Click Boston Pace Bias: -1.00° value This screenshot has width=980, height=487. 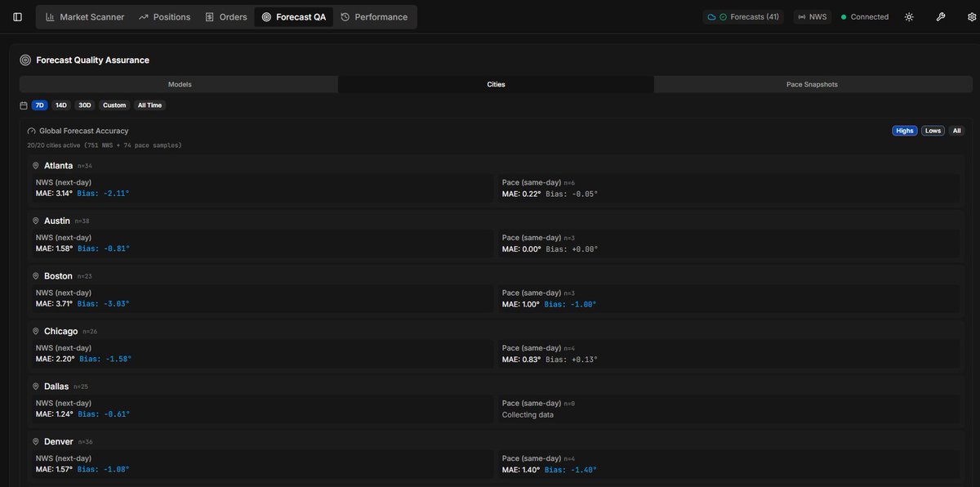pyautogui.click(x=571, y=304)
